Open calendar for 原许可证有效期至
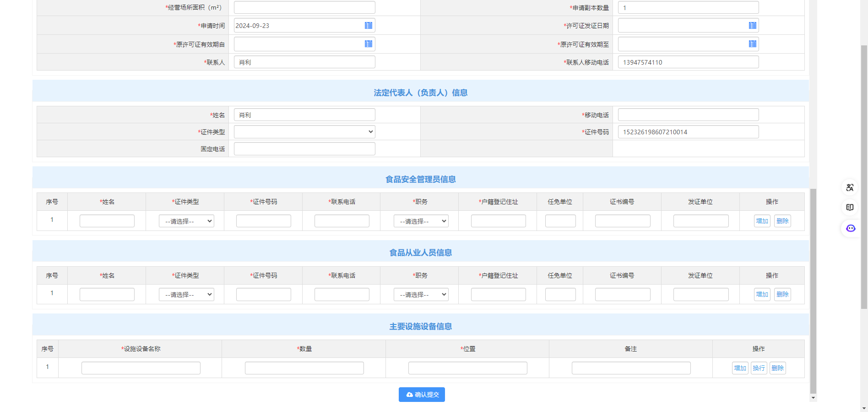The image size is (868, 412). pyautogui.click(x=752, y=44)
